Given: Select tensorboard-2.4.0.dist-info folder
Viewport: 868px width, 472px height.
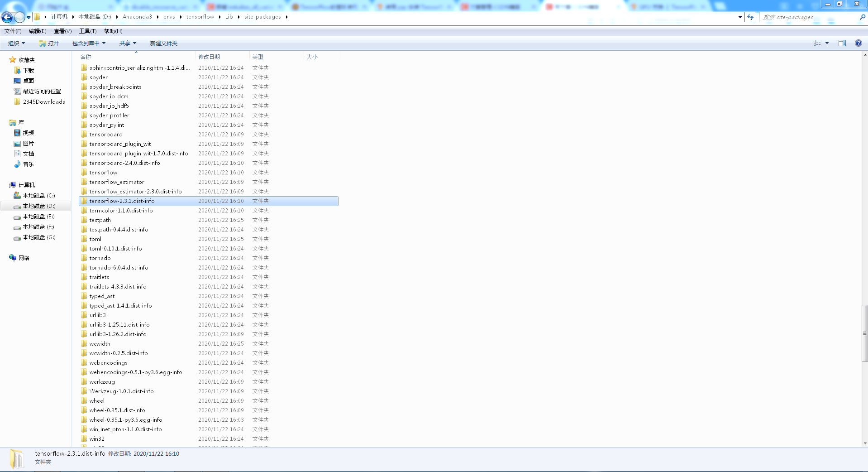Looking at the screenshot, I should 209,163.
